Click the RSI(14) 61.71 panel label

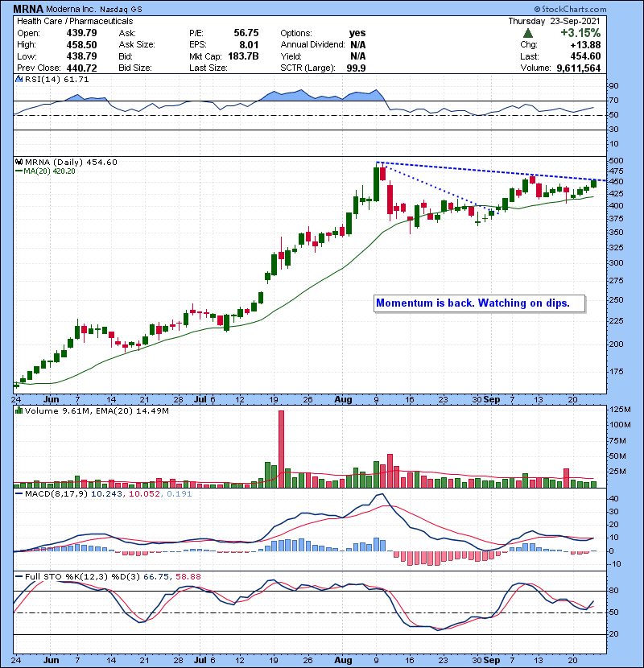click(56, 79)
